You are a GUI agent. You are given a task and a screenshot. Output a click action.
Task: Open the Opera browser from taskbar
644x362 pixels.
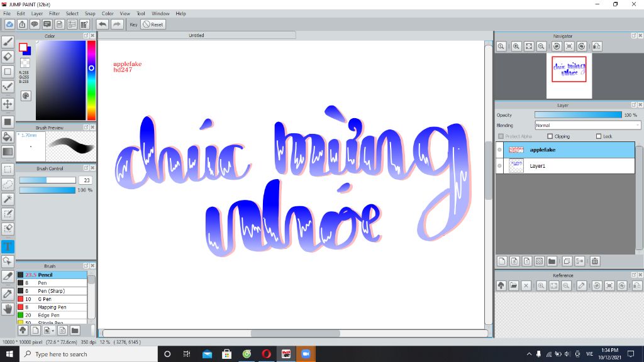(x=266, y=354)
